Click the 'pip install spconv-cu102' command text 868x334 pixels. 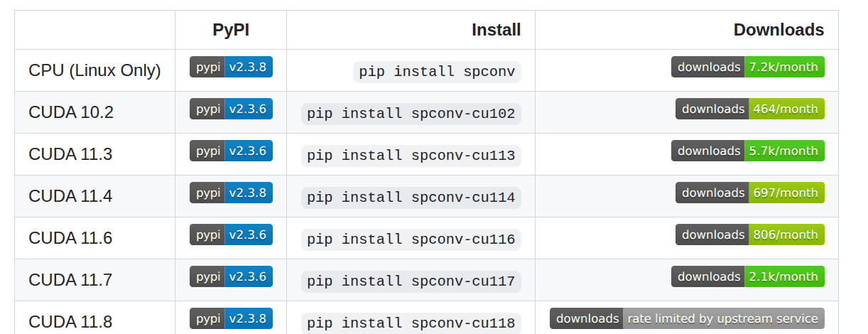tap(411, 114)
